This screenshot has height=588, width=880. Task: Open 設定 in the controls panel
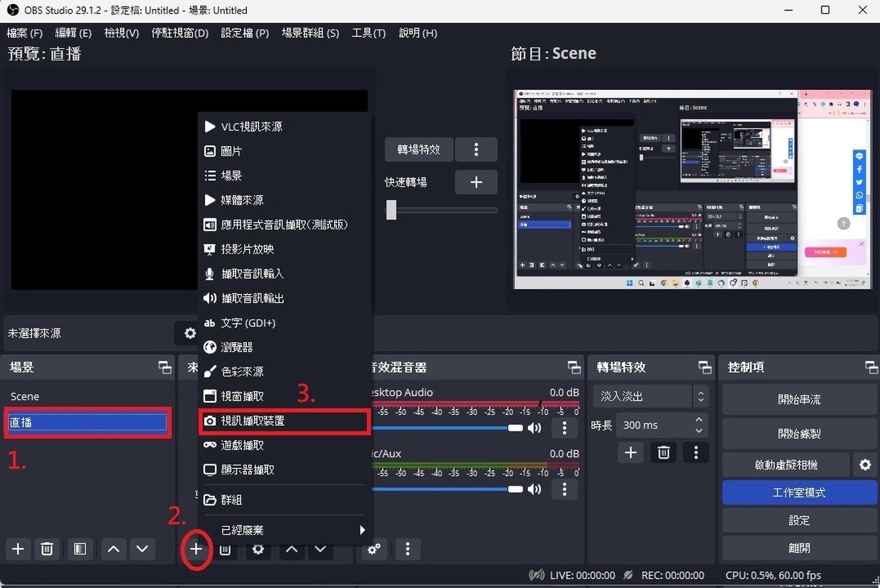tap(800, 520)
